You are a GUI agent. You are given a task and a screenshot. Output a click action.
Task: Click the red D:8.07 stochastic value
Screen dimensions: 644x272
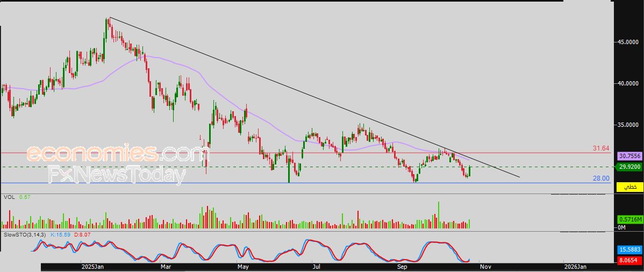(83, 235)
